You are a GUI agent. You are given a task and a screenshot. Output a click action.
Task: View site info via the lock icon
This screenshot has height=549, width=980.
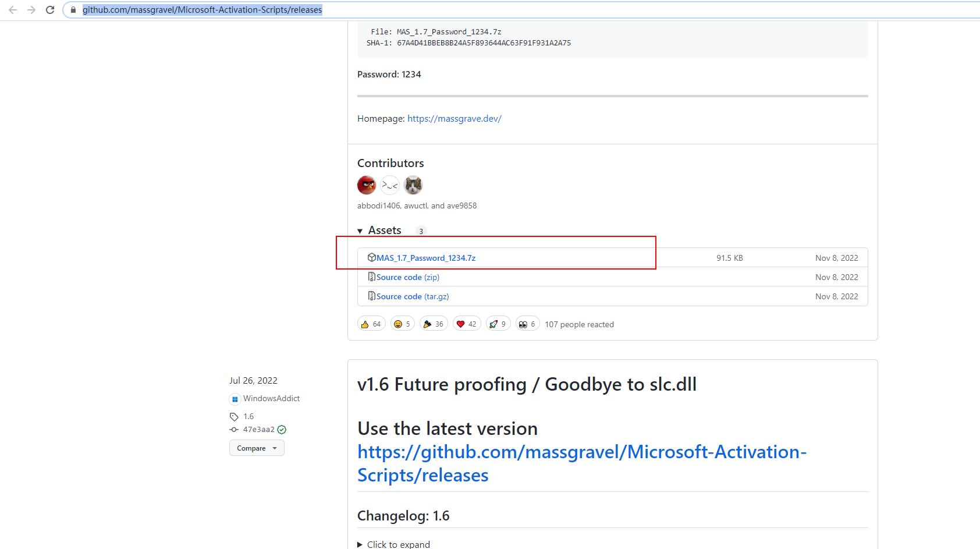73,10
